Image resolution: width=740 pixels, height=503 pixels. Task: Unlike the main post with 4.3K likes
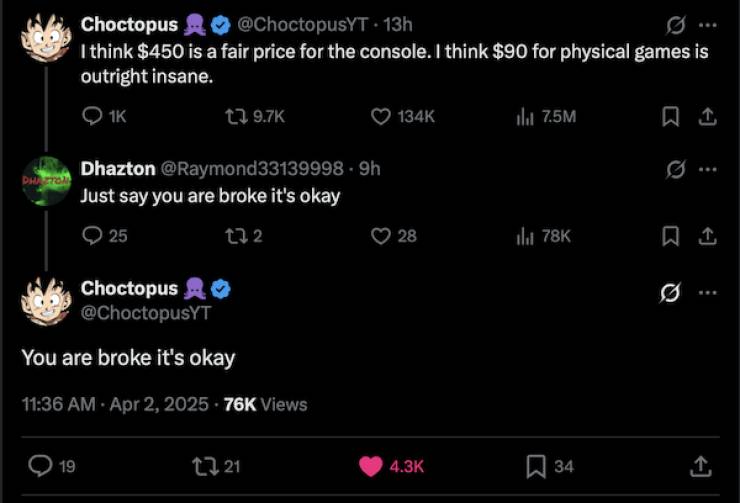point(371,466)
